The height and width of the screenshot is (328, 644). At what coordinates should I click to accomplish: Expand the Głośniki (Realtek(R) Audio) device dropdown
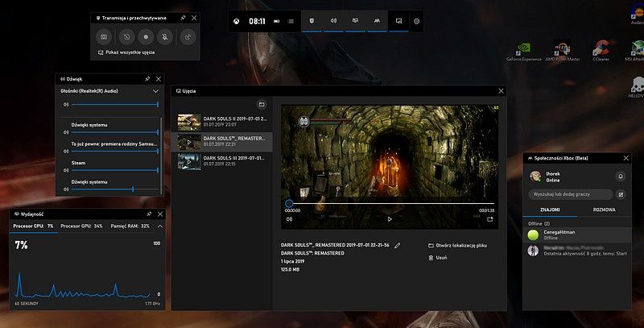point(155,91)
